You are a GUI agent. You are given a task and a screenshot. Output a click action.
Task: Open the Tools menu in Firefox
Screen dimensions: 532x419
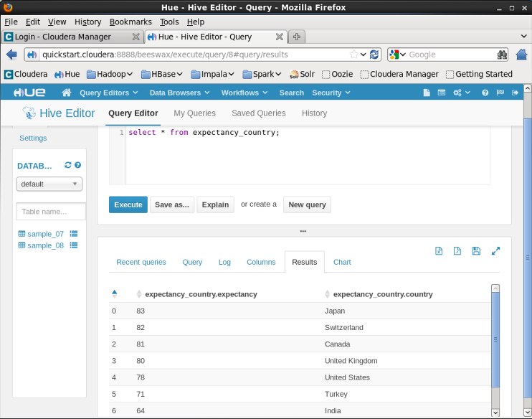[169, 22]
